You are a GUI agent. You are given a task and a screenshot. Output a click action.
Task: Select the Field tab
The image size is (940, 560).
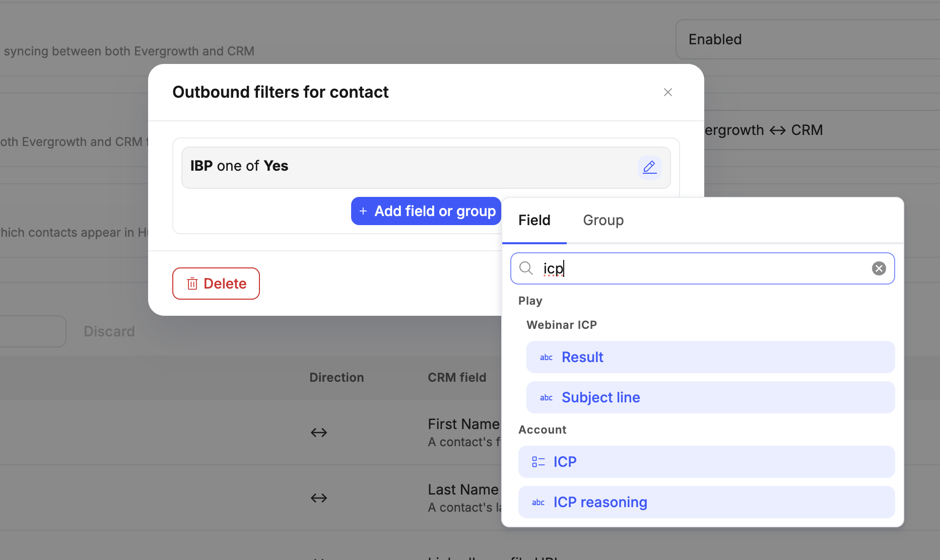point(534,220)
